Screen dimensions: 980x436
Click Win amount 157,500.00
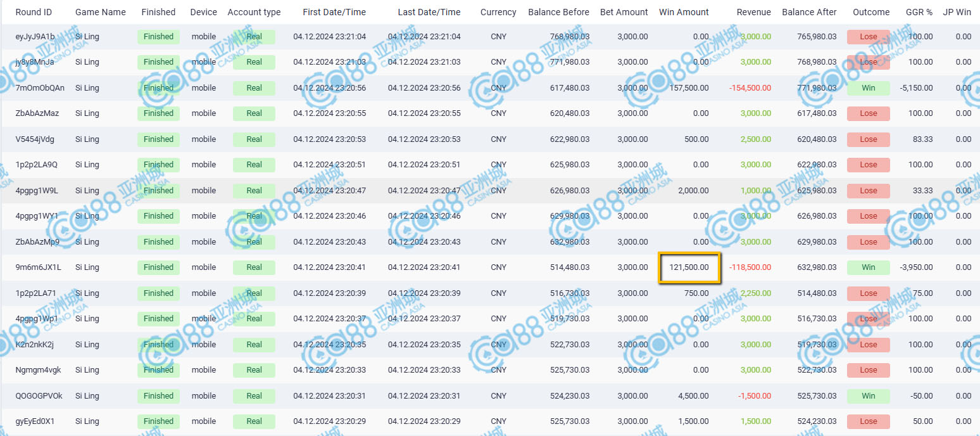tap(688, 88)
